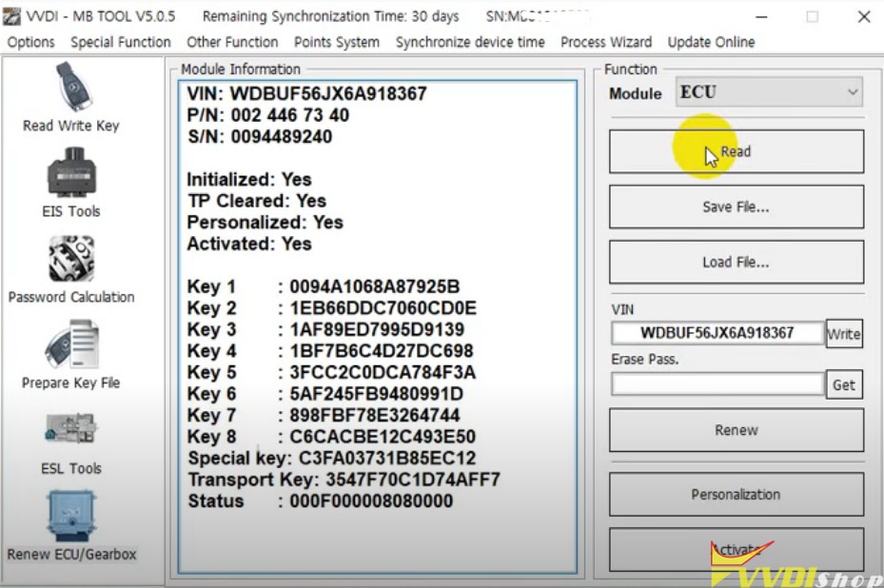
Task: Minimize the VVDI MB TOOL window
Action: 761,17
